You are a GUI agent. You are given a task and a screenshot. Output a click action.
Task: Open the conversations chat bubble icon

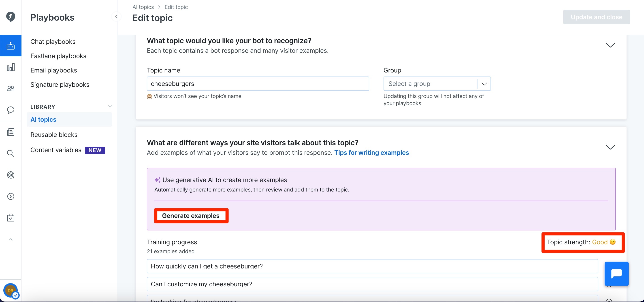coord(11,110)
